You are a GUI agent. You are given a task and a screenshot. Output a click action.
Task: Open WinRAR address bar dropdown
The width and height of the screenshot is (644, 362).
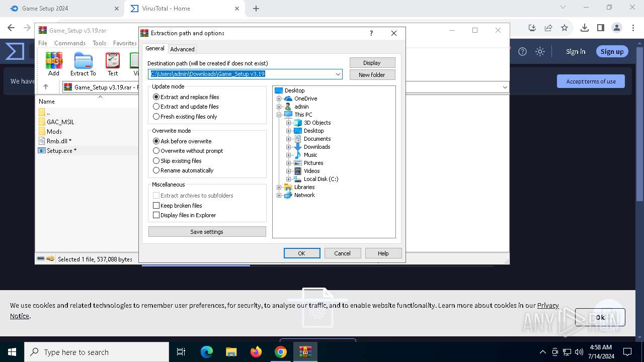(505, 87)
